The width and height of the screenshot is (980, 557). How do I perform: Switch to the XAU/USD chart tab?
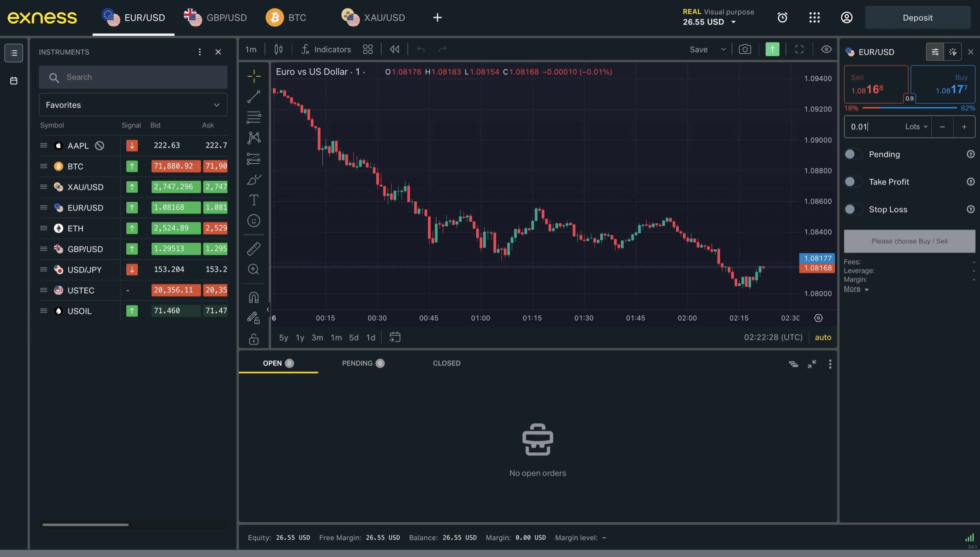tap(373, 18)
